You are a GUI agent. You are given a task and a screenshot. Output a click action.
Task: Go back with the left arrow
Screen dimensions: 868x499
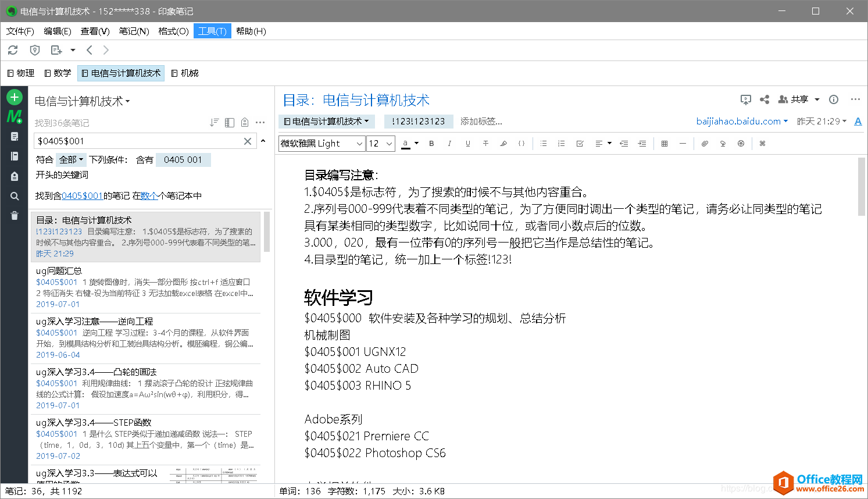tap(90, 50)
